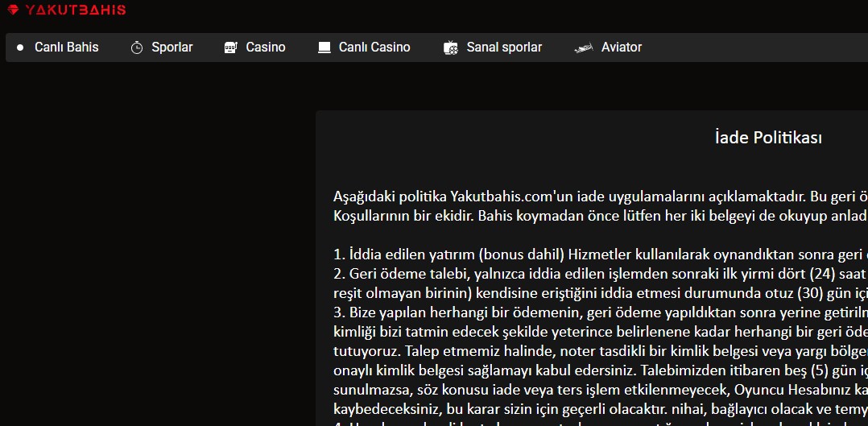
Task: Click the Yakutbahis ruby logo icon
Action: tap(13, 10)
